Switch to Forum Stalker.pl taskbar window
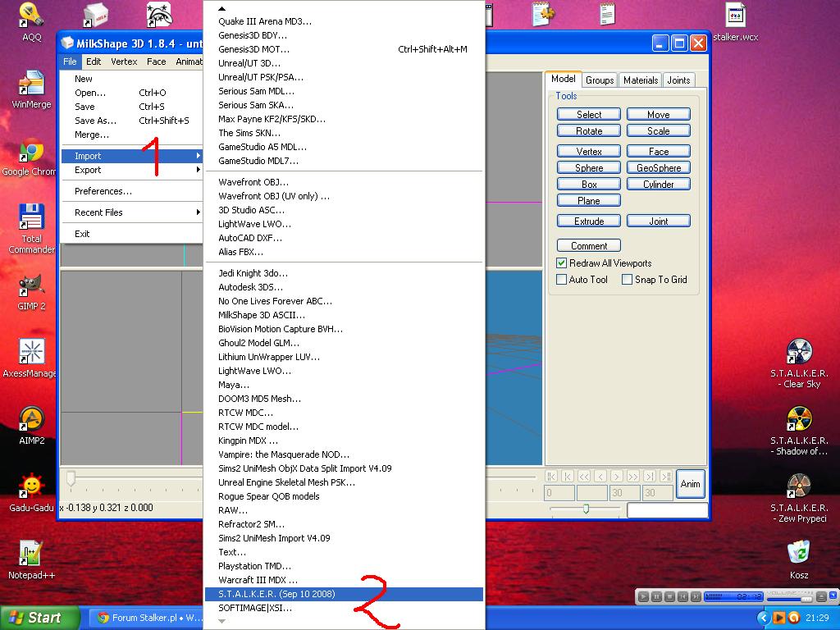Viewport: 840px width, 630px height. tap(146, 618)
